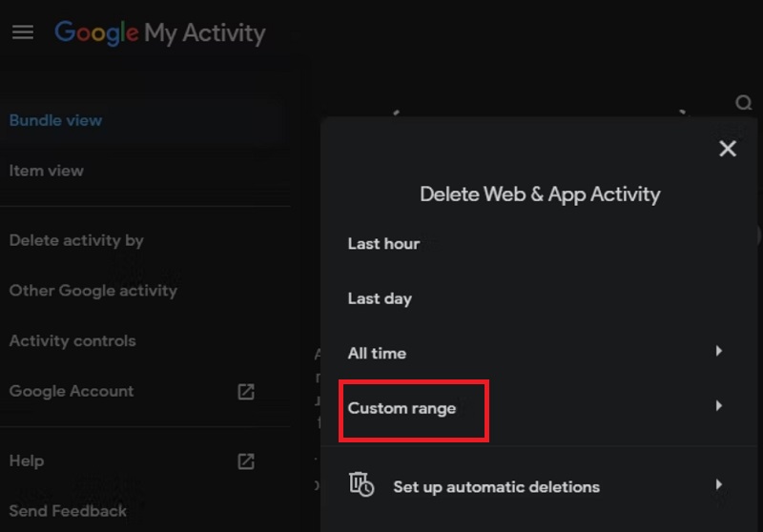Click the Google logo
The width and height of the screenshot is (763, 532).
[x=96, y=32]
